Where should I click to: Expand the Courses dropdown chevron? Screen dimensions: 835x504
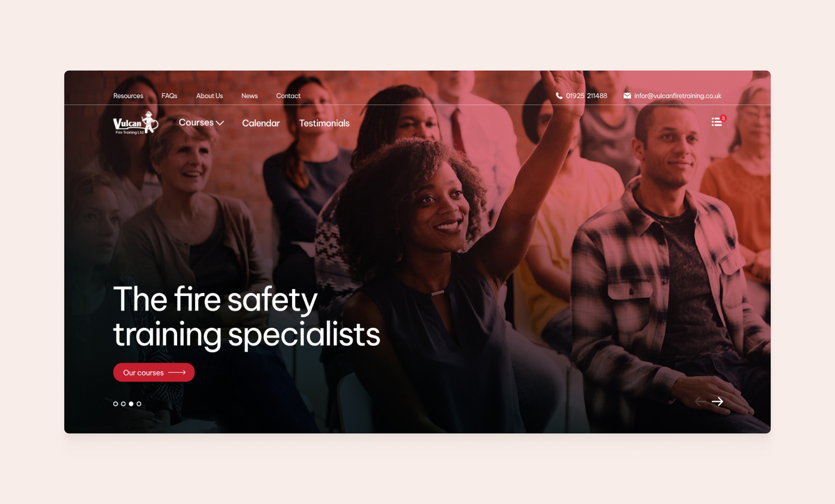tap(220, 123)
